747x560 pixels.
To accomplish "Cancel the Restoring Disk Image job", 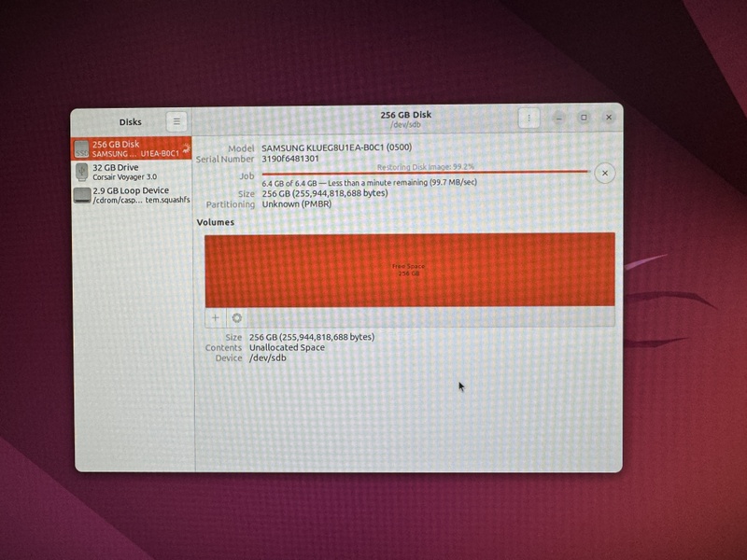I will coord(604,174).
